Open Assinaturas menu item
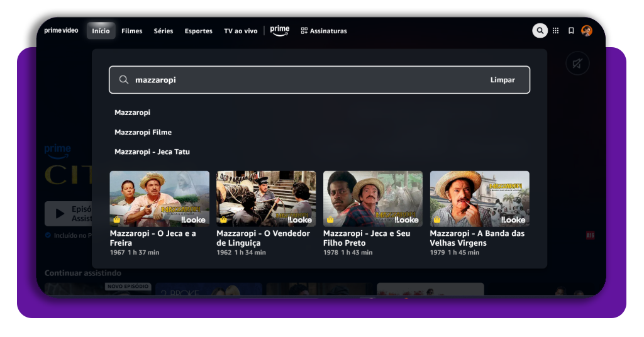 pos(324,31)
